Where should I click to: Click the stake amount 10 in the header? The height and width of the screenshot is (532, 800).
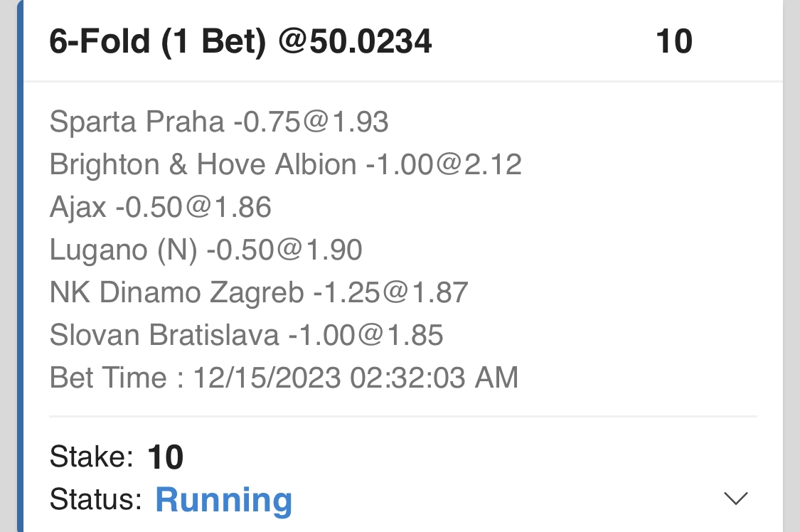pyautogui.click(x=673, y=43)
